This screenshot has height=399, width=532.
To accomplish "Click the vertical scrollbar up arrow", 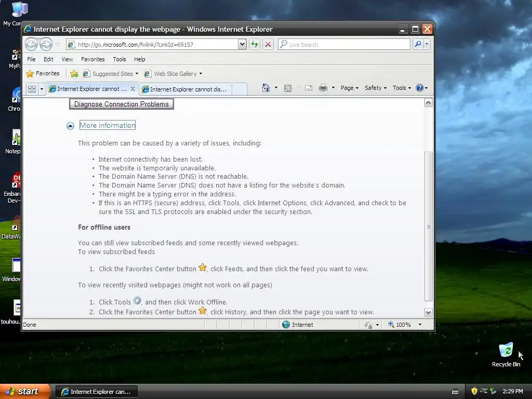I will (429, 103).
